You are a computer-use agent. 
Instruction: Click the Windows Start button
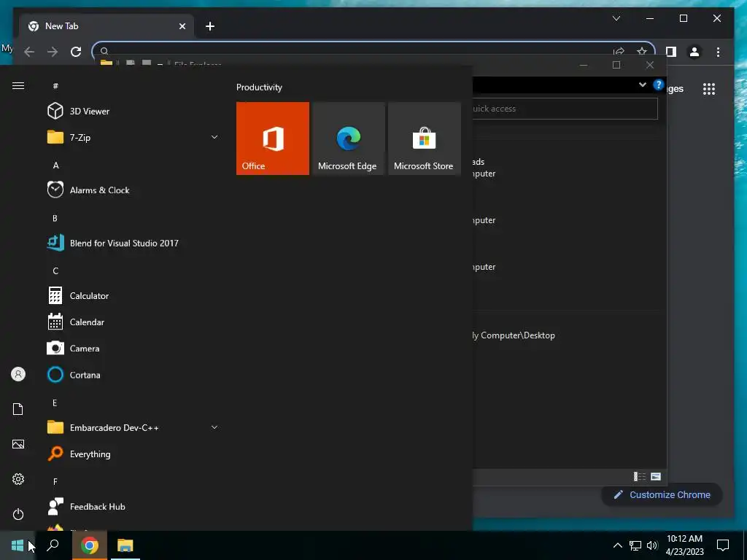click(x=18, y=545)
